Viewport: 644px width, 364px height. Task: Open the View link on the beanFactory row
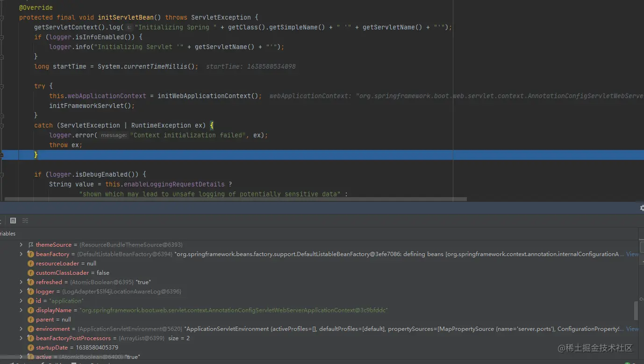(x=632, y=254)
